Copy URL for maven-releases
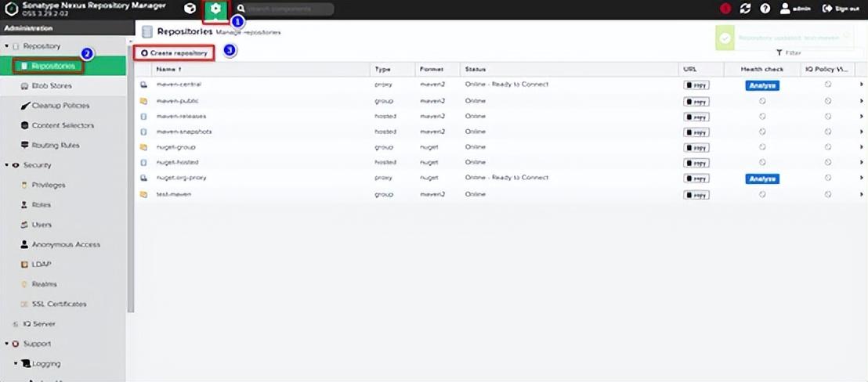Image resolution: width=868 pixels, height=382 pixels. point(696,117)
